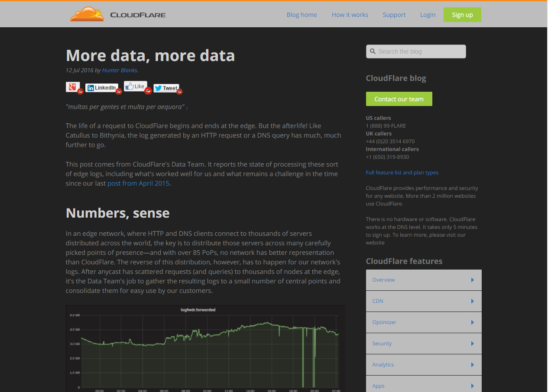548x392 pixels.
Task: Click the Contact our team button
Action: pos(399,99)
